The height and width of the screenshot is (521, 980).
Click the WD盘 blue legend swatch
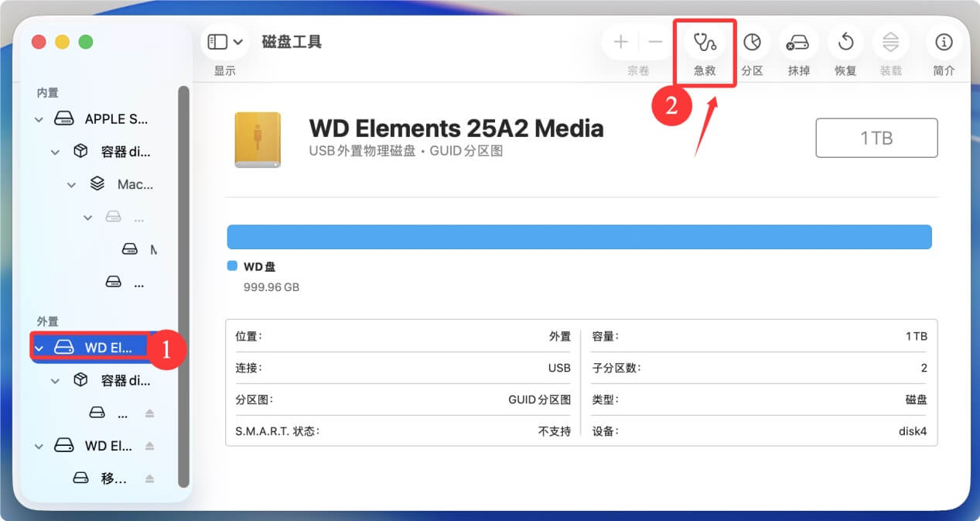pyautogui.click(x=231, y=266)
